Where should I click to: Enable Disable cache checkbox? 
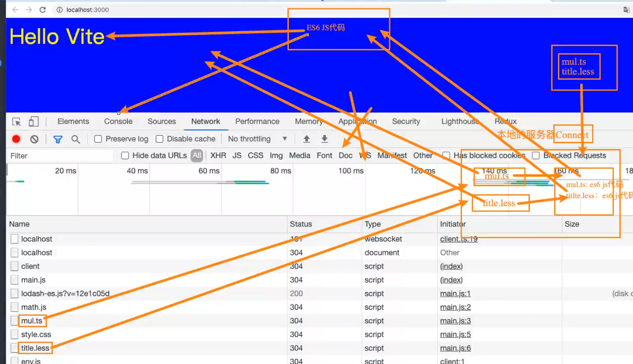[x=159, y=139]
